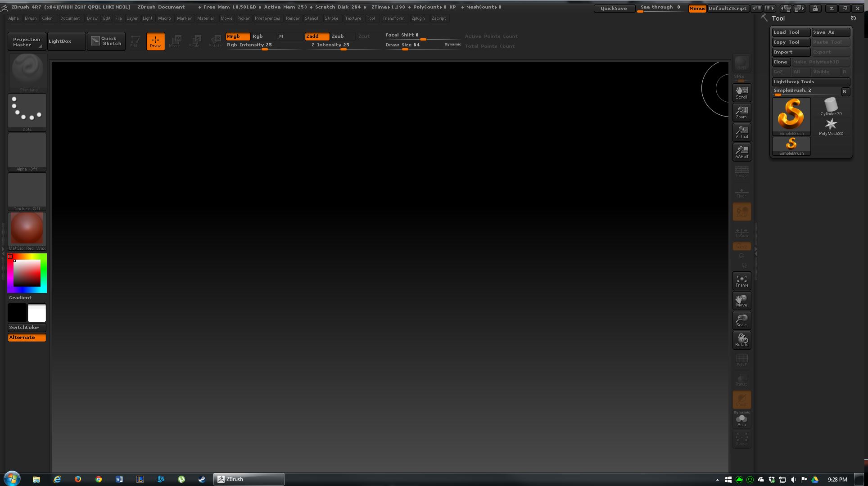Click the Frame icon in right shelf
Screen dimensions: 868x486
tap(741, 280)
